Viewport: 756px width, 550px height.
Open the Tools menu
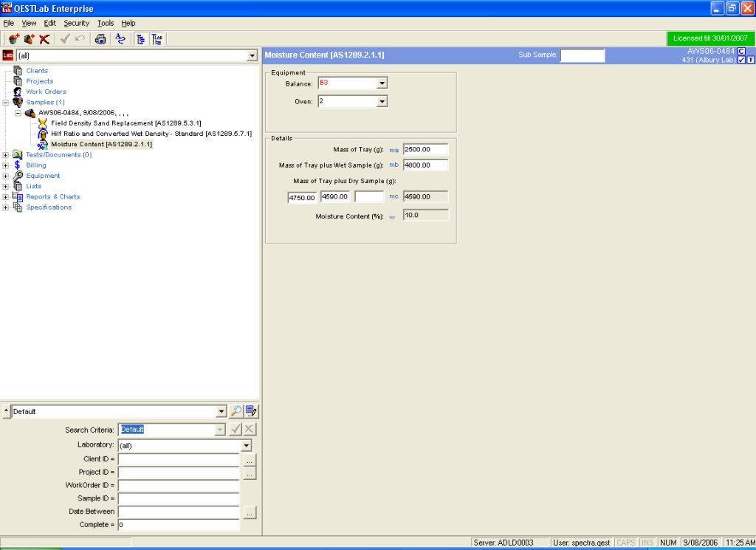pos(106,23)
